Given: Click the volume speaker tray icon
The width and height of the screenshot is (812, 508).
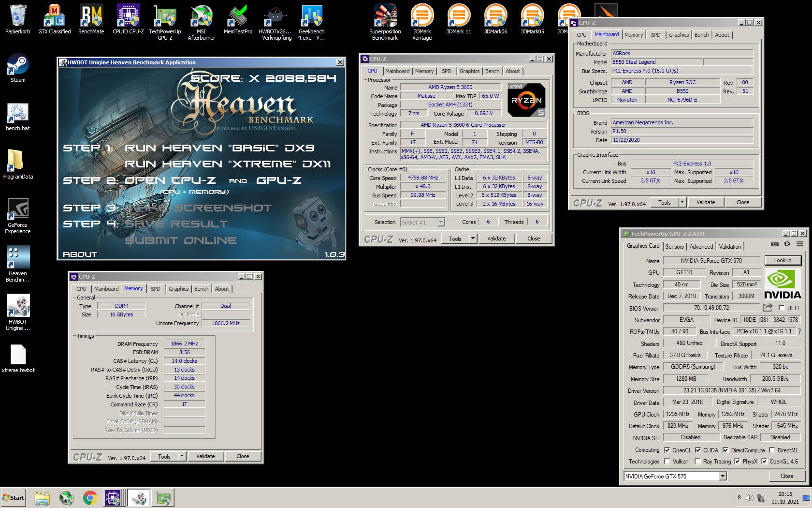Looking at the screenshot, I should click(x=749, y=497).
